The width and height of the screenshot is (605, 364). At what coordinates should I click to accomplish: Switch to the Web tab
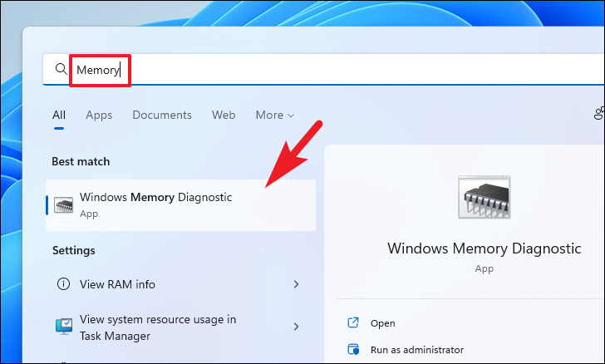pos(224,115)
